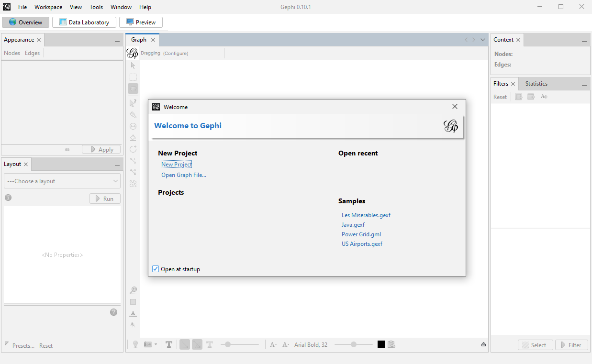The image size is (592, 364).
Task: Uncheck the Open at startup checkbox
Action: (x=155, y=269)
